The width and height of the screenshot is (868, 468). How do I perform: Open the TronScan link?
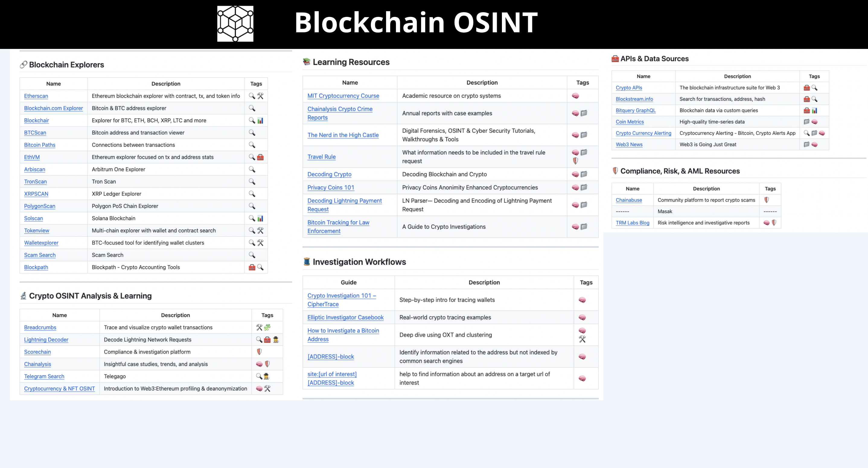pyautogui.click(x=35, y=182)
